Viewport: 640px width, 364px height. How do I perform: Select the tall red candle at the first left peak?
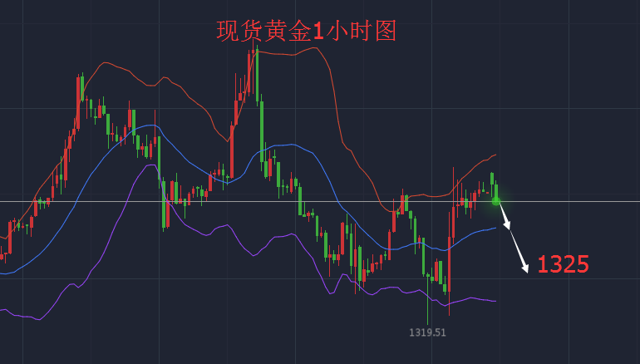[x=78, y=101]
